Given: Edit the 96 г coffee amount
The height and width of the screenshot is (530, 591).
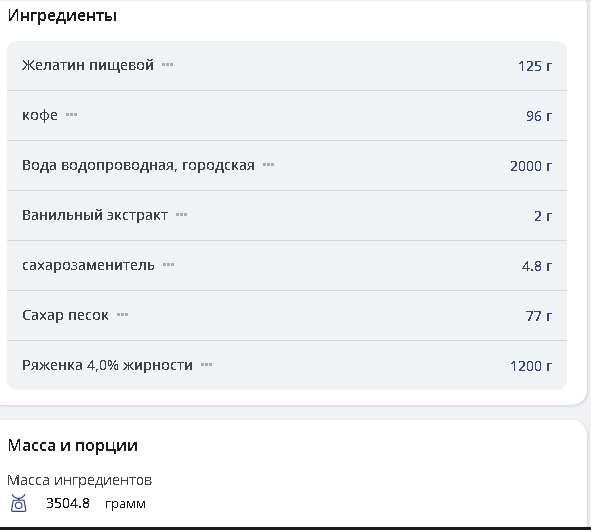Looking at the screenshot, I should 539,116.
